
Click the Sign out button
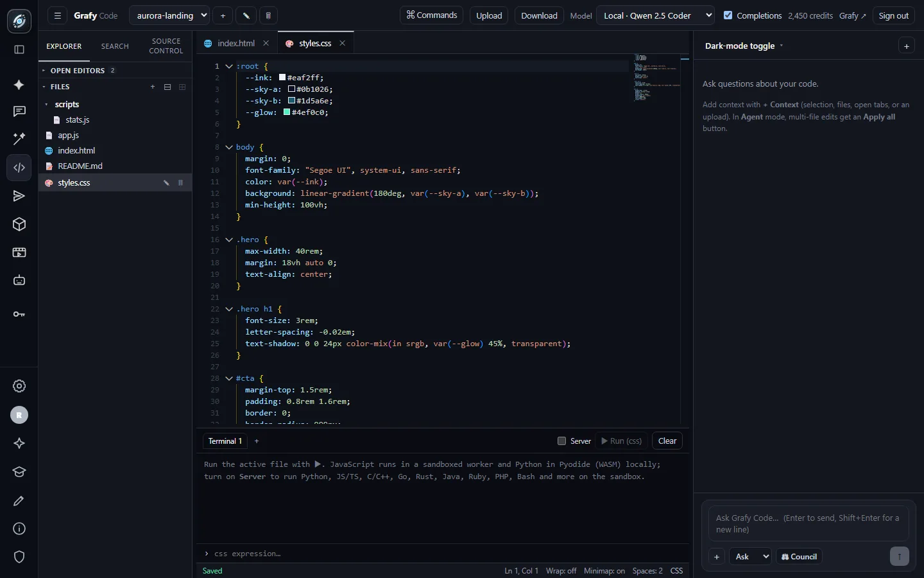(893, 15)
